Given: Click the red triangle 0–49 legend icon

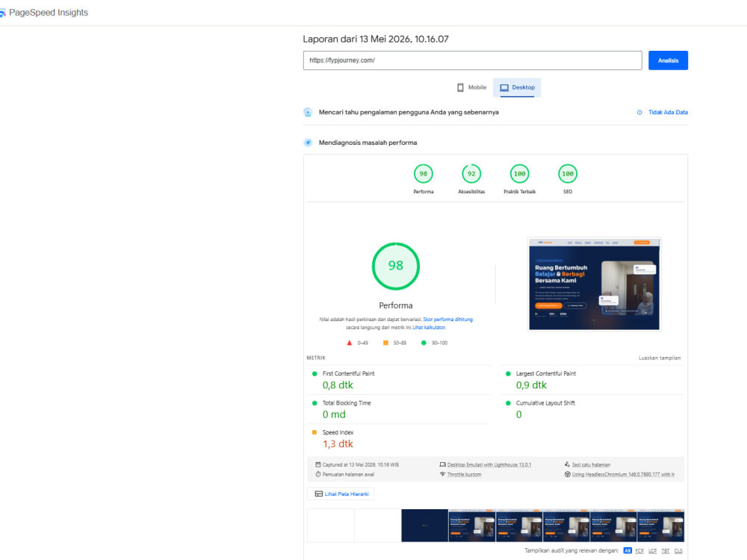Looking at the screenshot, I should click(x=349, y=343).
